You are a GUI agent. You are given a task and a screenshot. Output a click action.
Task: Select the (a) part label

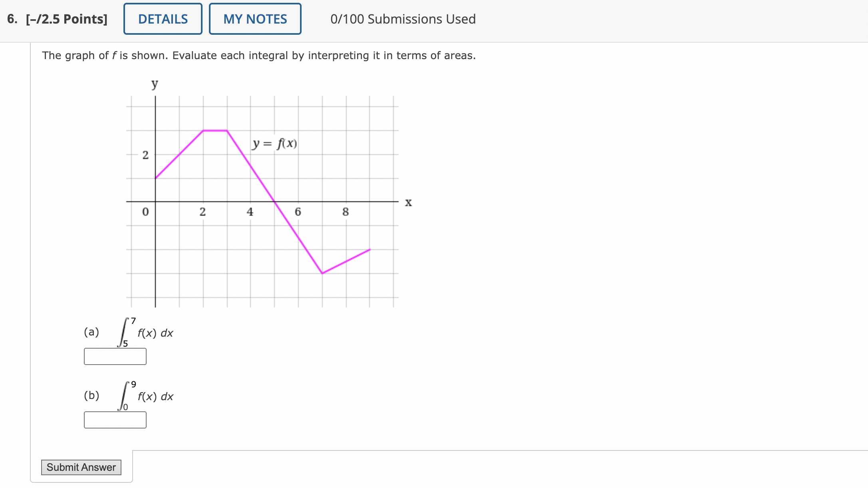coord(92,332)
